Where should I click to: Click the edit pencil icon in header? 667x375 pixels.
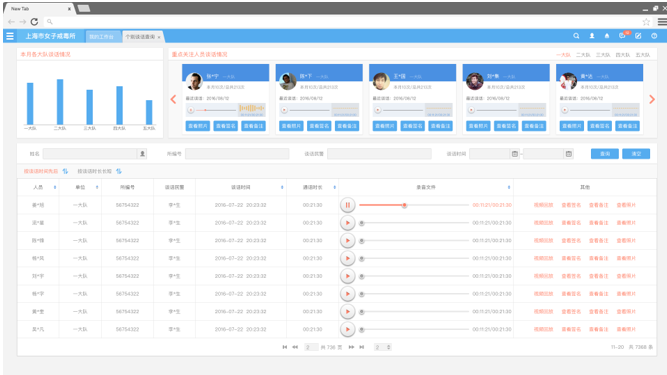(638, 36)
